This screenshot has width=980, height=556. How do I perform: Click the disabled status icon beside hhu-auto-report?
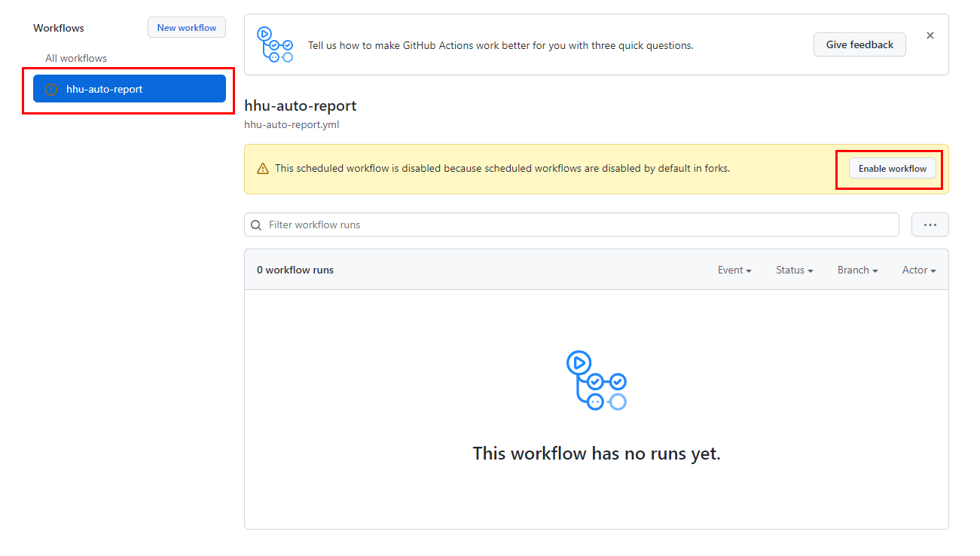(x=51, y=89)
